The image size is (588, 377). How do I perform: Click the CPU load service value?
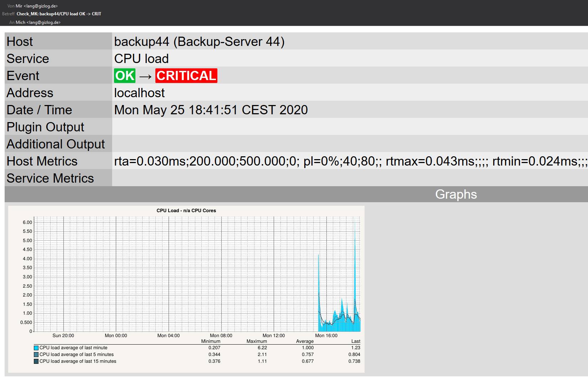coord(141,59)
